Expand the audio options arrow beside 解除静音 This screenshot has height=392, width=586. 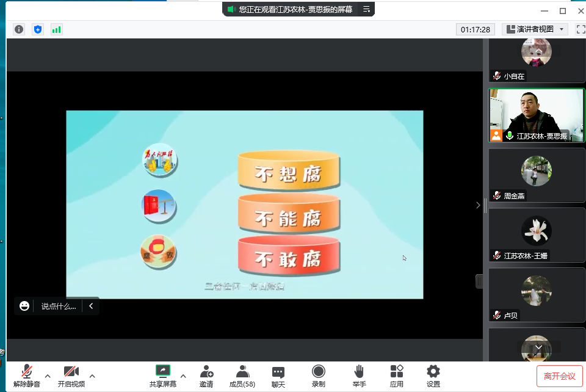coord(48,376)
